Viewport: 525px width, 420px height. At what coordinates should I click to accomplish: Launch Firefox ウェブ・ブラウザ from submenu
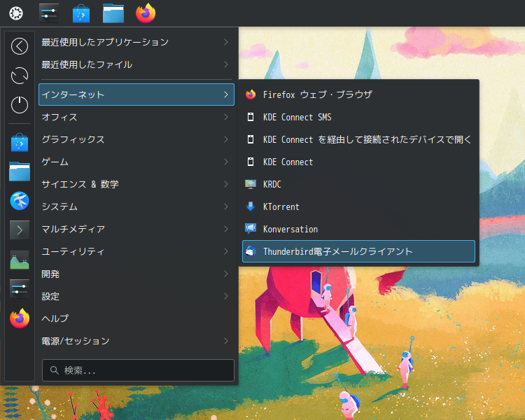(x=358, y=94)
